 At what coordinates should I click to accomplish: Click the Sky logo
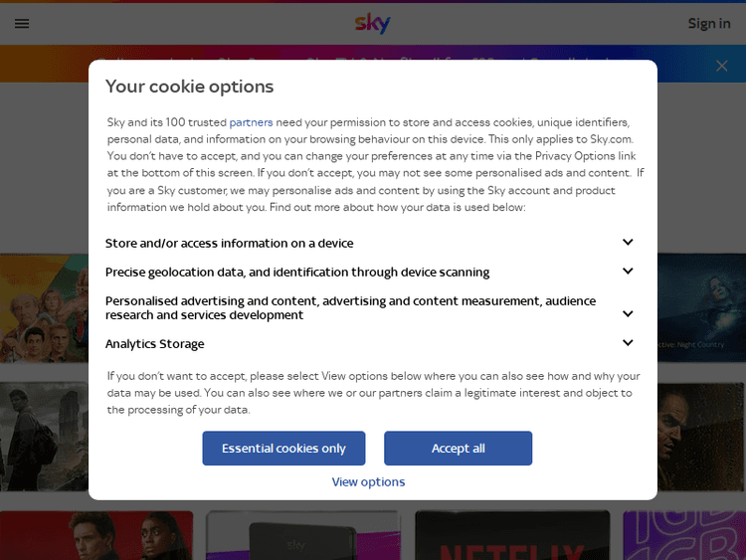pyautogui.click(x=373, y=23)
